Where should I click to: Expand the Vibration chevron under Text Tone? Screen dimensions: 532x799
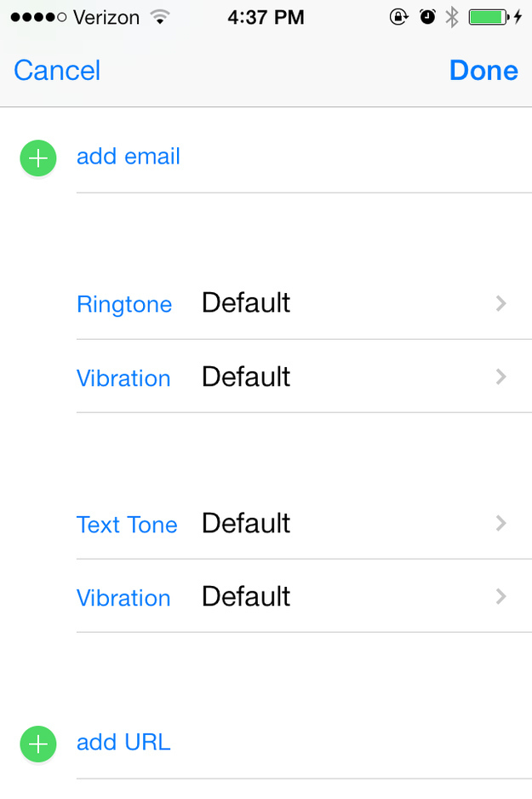coord(501,597)
